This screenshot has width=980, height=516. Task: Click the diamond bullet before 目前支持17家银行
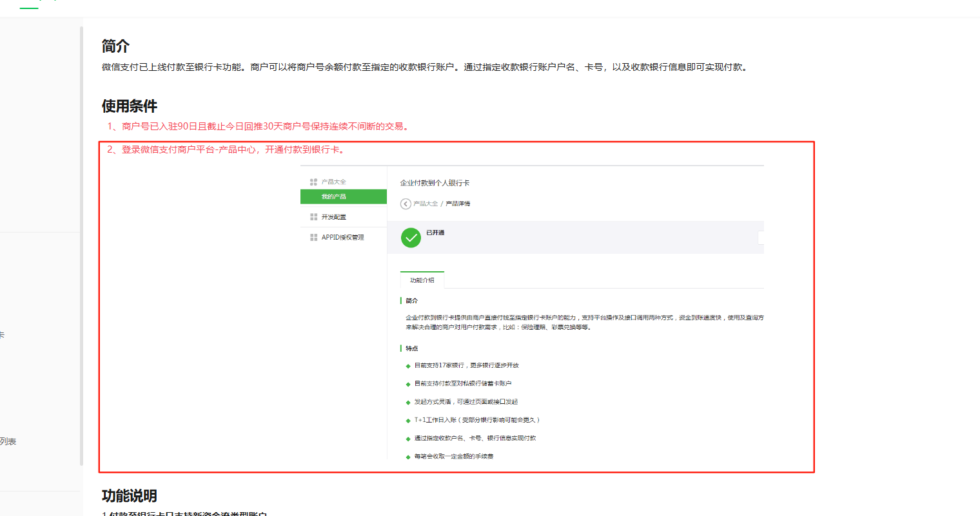tap(408, 366)
